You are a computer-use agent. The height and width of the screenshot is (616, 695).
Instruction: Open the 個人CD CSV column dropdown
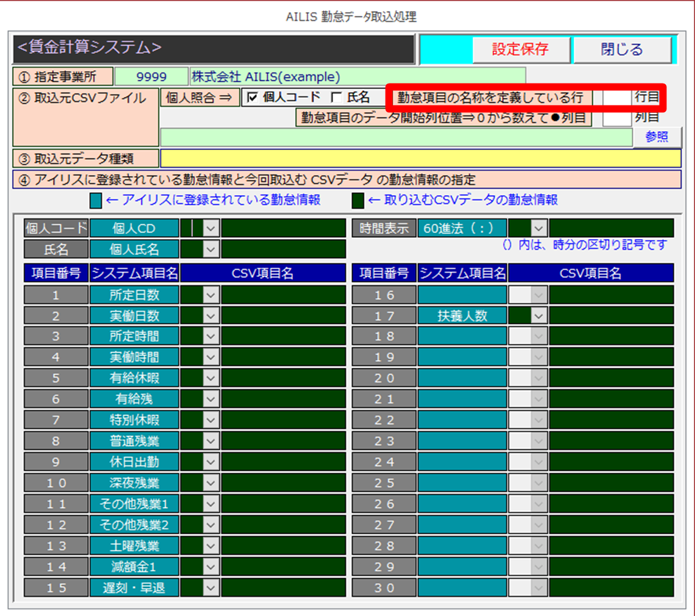click(211, 228)
